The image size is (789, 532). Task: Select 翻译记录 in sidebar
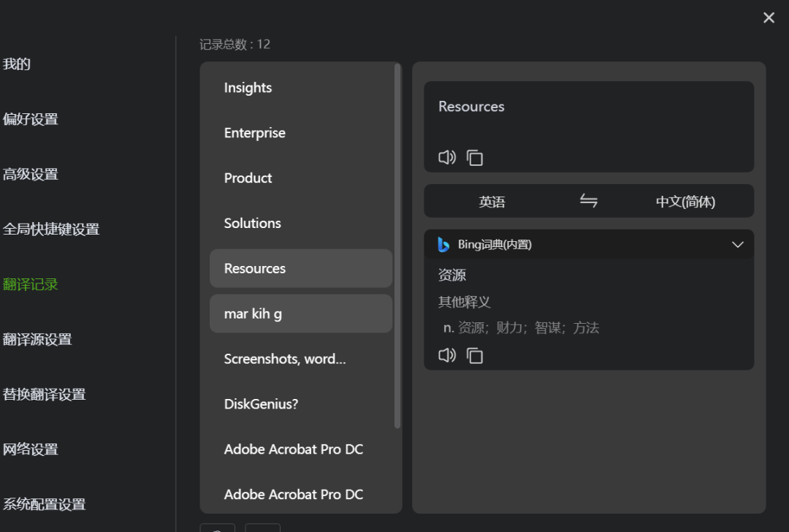coord(30,284)
